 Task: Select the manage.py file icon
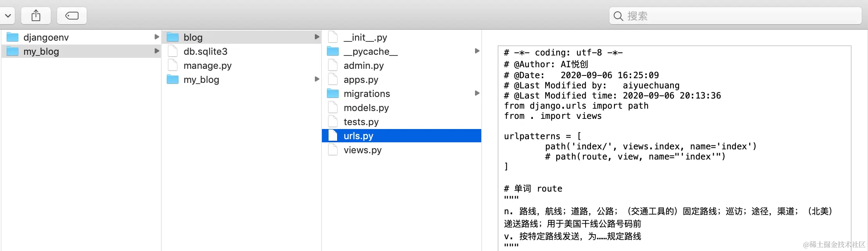(x=173, y=65)
